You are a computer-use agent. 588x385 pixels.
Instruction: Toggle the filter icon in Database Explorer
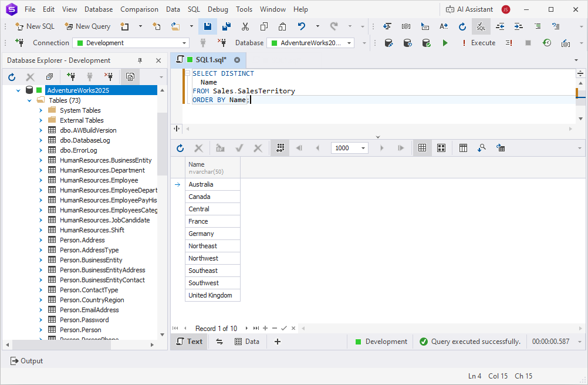130,77
